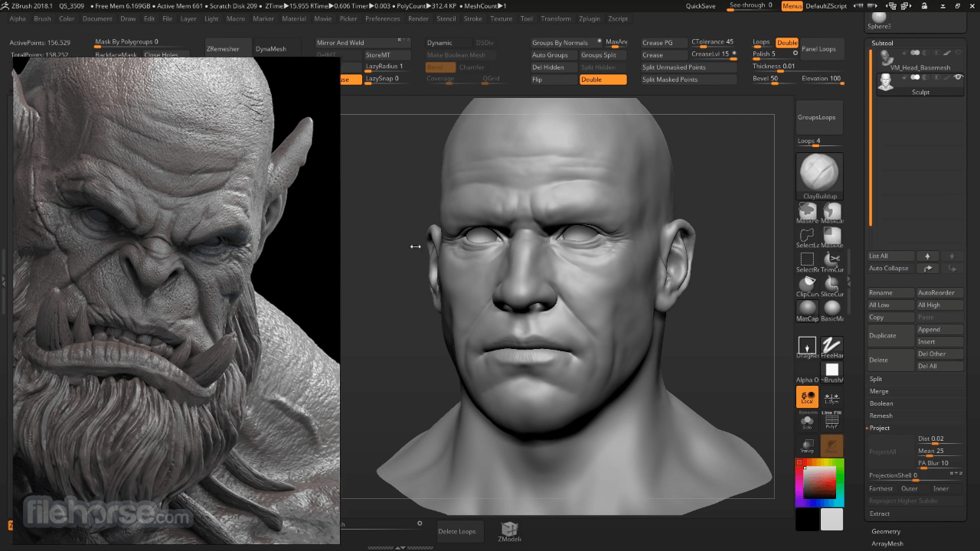Pick the MaskPen brush icon

(807, 211)
